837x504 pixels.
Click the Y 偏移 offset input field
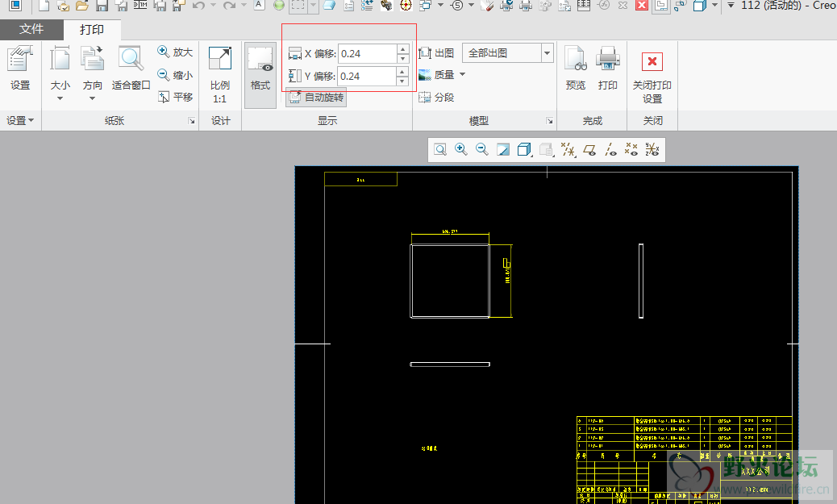point(368,76)
